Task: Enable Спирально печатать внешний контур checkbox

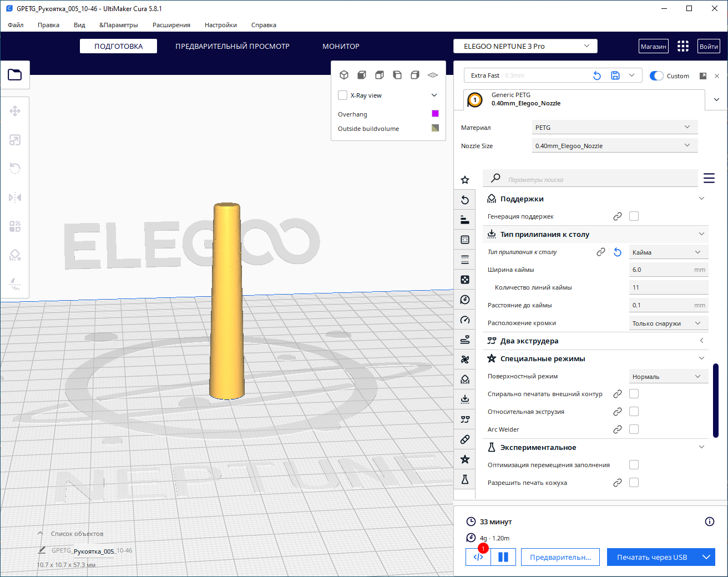Action: coord(634,394)
